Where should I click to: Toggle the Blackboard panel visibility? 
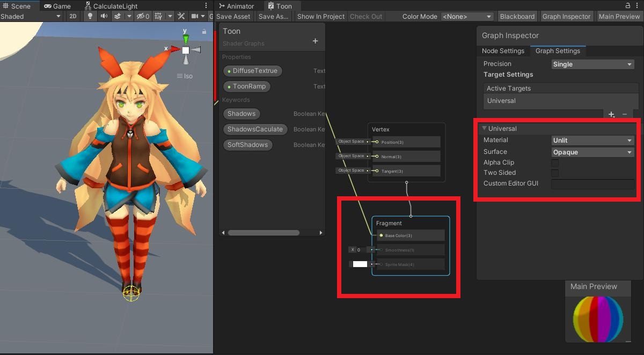pos(517,17)
